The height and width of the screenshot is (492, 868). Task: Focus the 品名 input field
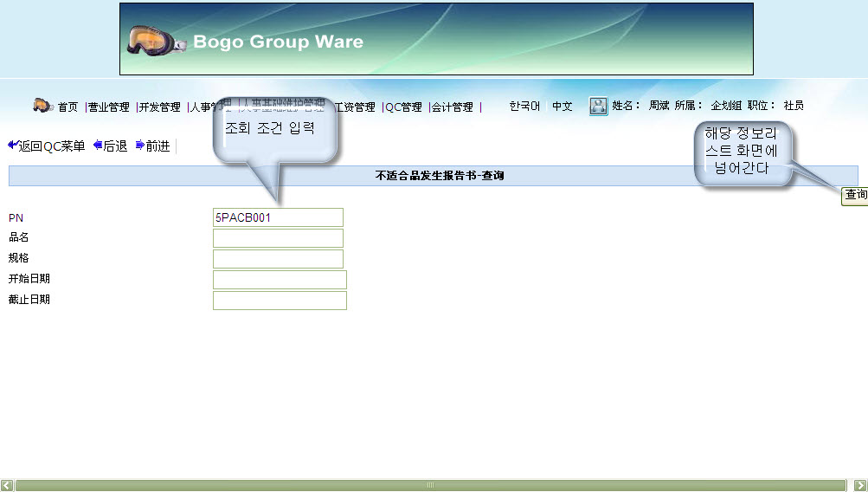(278, 238)
